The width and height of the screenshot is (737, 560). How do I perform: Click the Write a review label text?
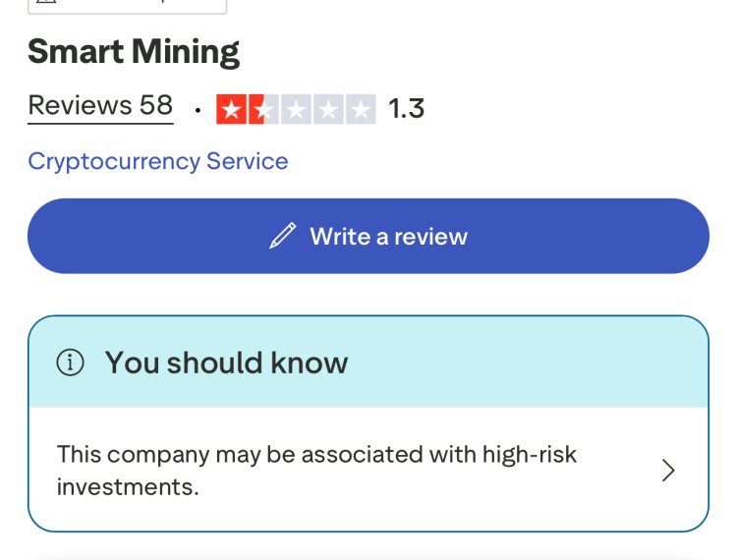click(x=389, y=236)
